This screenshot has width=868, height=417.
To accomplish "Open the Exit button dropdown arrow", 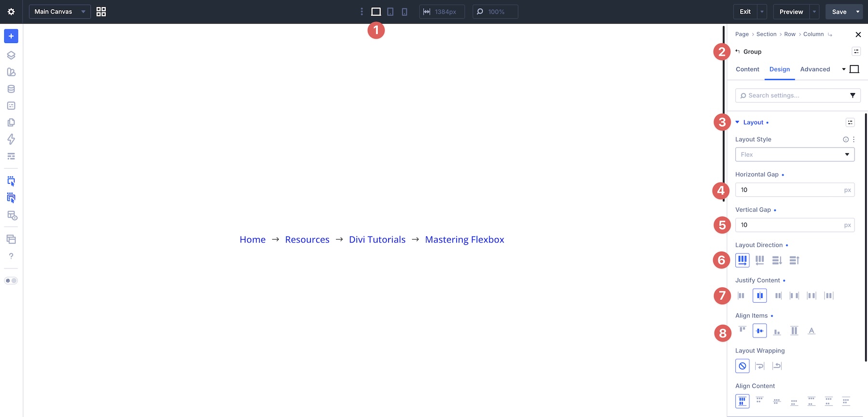I will 762,12.
